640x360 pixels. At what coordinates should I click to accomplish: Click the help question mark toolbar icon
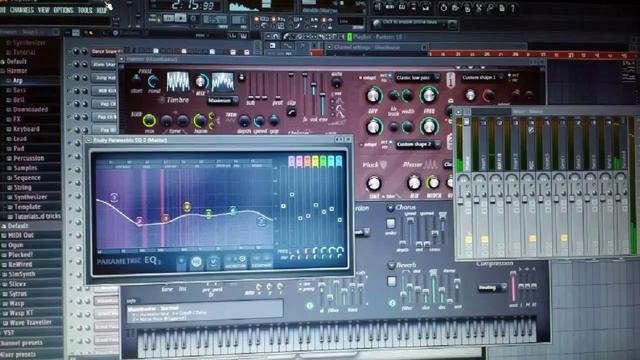tap(513, 8)
